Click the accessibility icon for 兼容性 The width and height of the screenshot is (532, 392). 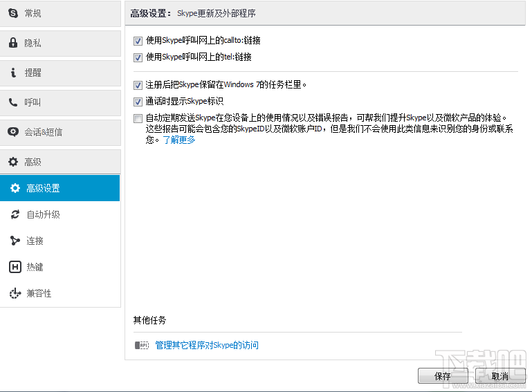(x=15, y=293)
